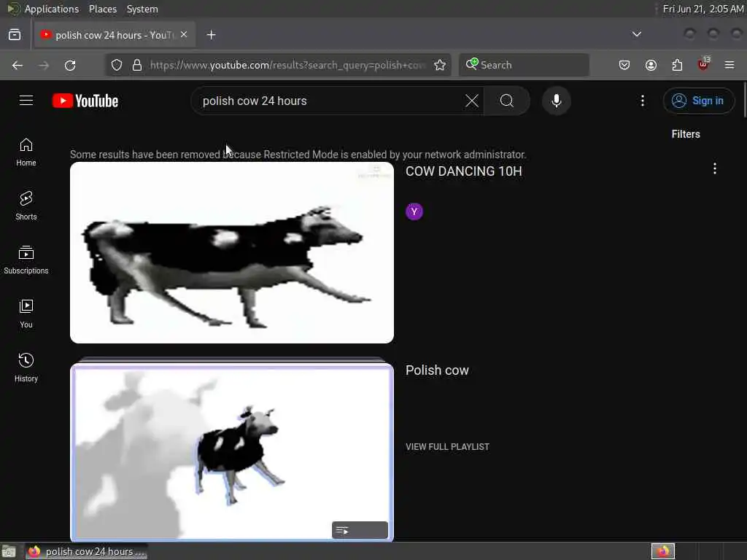Image resolution: width=747 pixels, height=560 pixels.
Task: Open YouTube settings three-dot menu
Action: click(642, 101)
